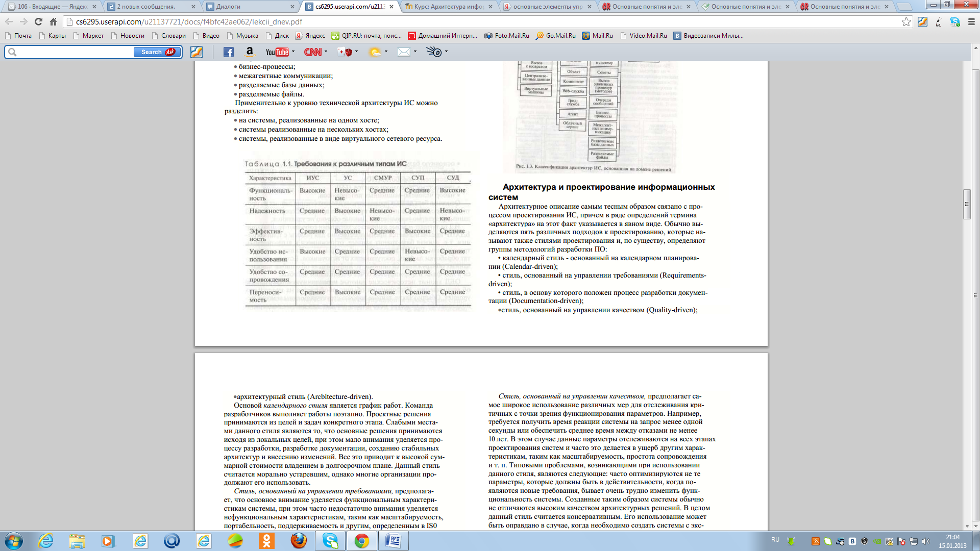980x551 pixels.
Task: Open CNN from the Ask toolbar
Action: pyautogui.click(x=312, y=52)
